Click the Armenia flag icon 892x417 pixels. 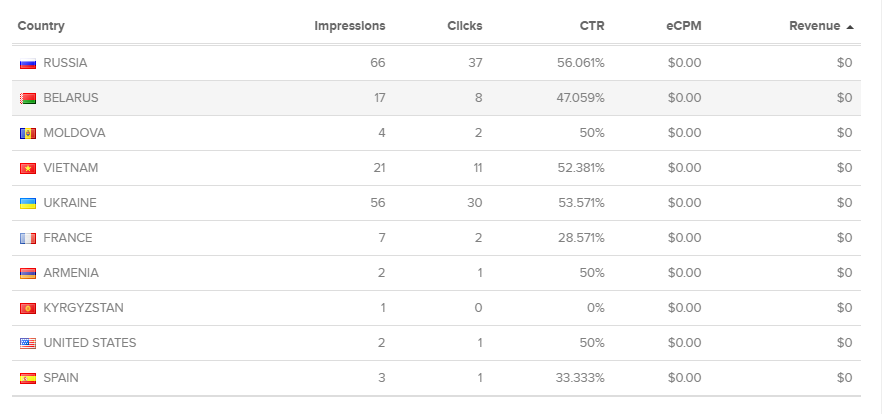point(28,273)
